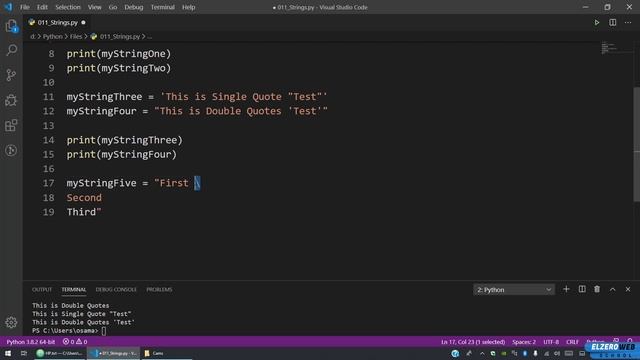This screenshot has width=640, height=360.
Task: Open the Extensions view
Action: 11,125
